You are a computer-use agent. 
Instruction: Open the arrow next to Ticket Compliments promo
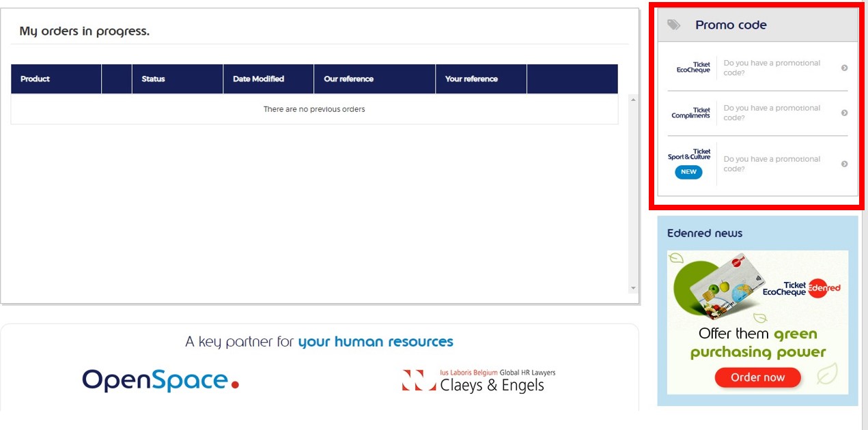[844, 113]
